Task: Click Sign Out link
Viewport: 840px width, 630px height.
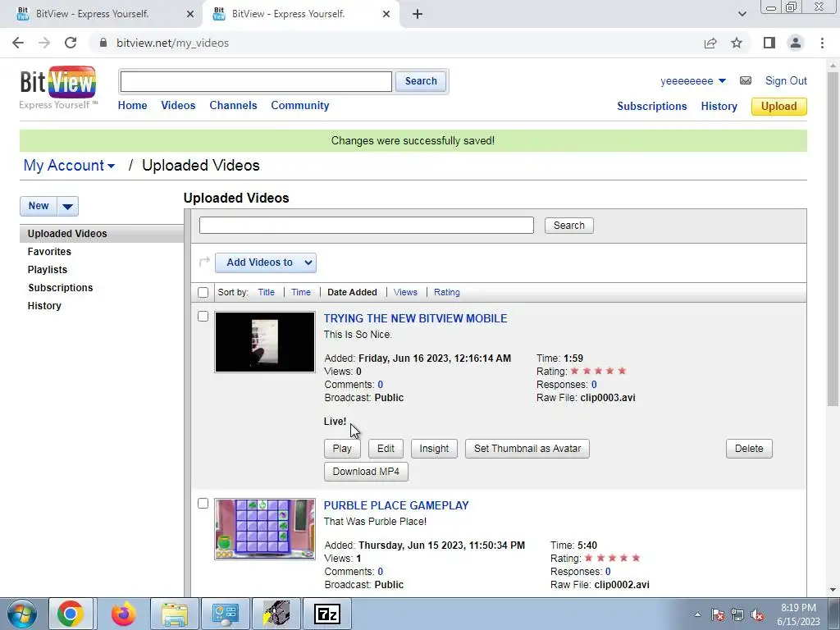Action: pyautogui.click(x=786, y=81)
